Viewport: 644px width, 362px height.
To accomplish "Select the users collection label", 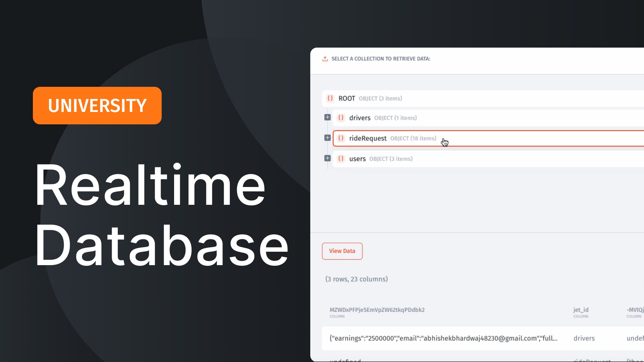I will click(x=357, y=159).
